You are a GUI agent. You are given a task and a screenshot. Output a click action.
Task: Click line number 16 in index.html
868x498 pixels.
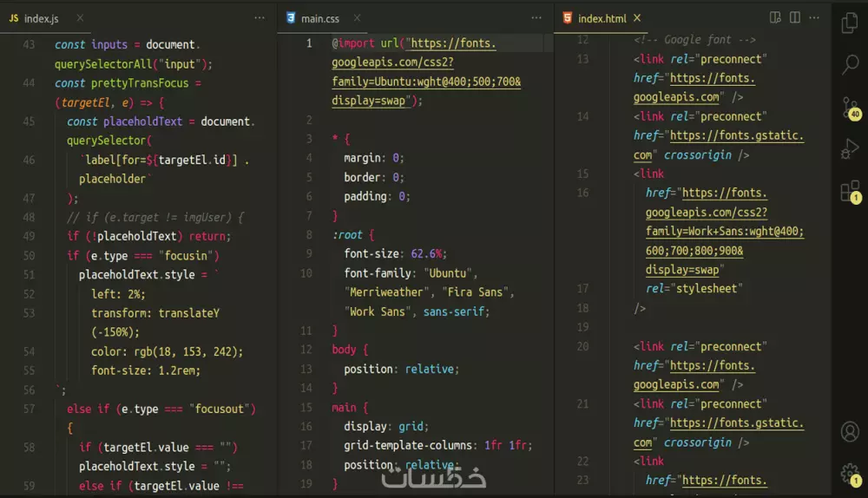click(582, 193)
